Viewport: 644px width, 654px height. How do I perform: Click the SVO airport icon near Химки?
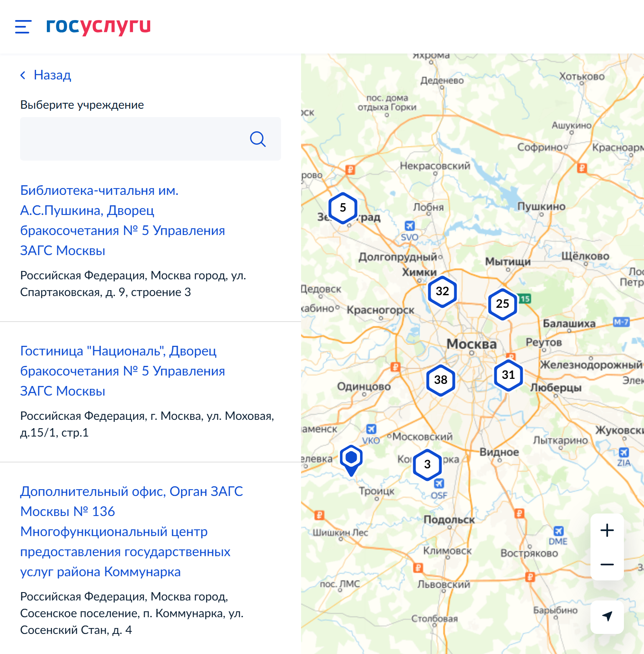(x=410, y=225)
